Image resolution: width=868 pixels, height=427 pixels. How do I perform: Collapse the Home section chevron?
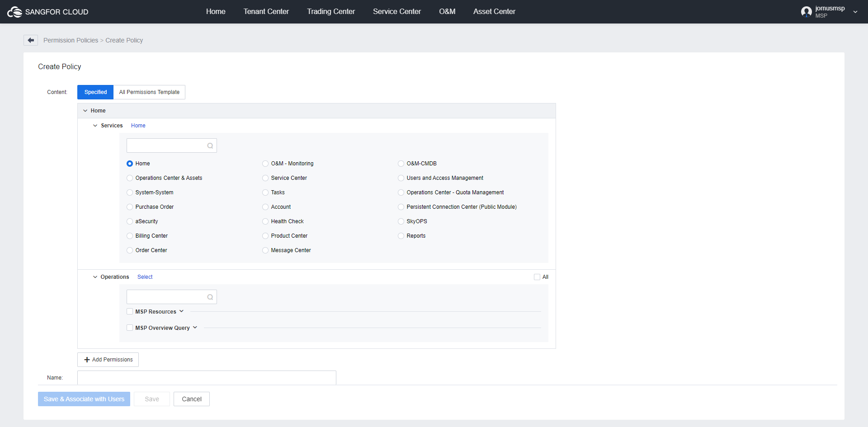pos(85,111)
